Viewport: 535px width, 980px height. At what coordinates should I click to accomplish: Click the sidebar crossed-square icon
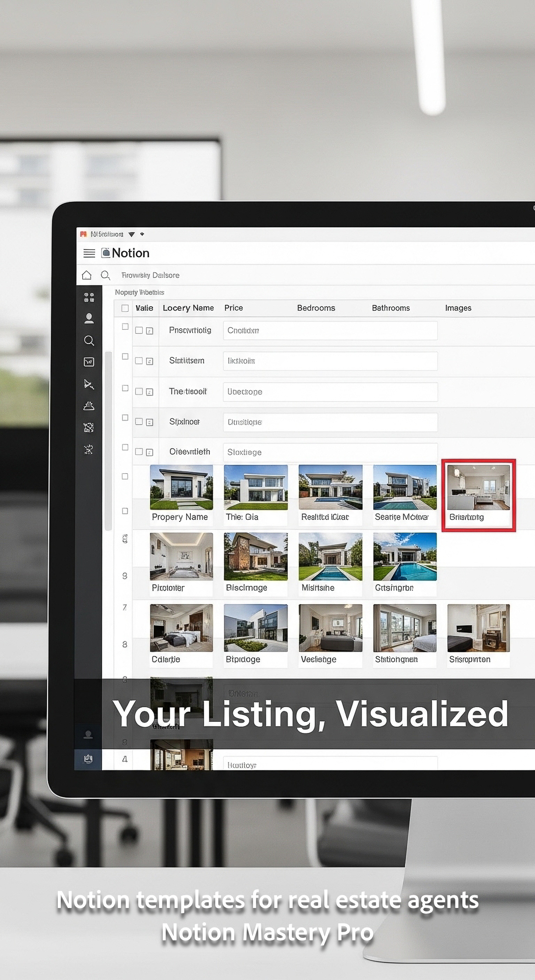click(x=89, y=427)
